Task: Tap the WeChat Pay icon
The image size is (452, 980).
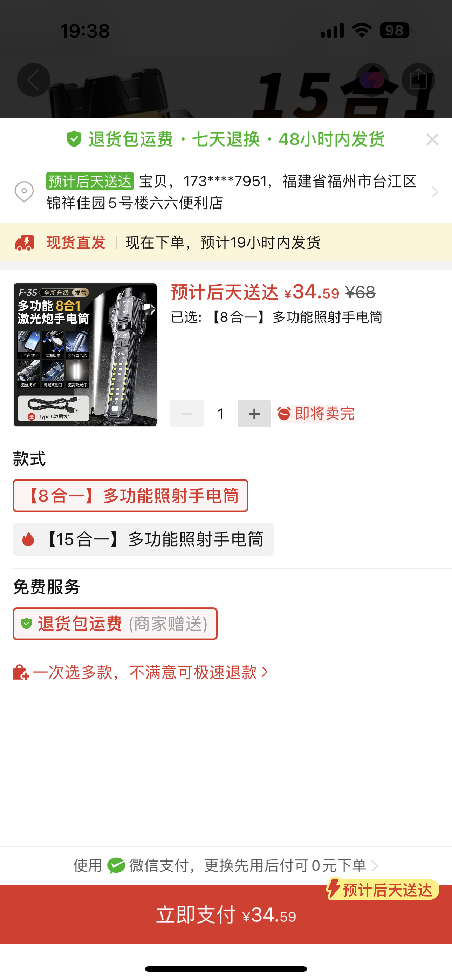Action: point(116,865)
